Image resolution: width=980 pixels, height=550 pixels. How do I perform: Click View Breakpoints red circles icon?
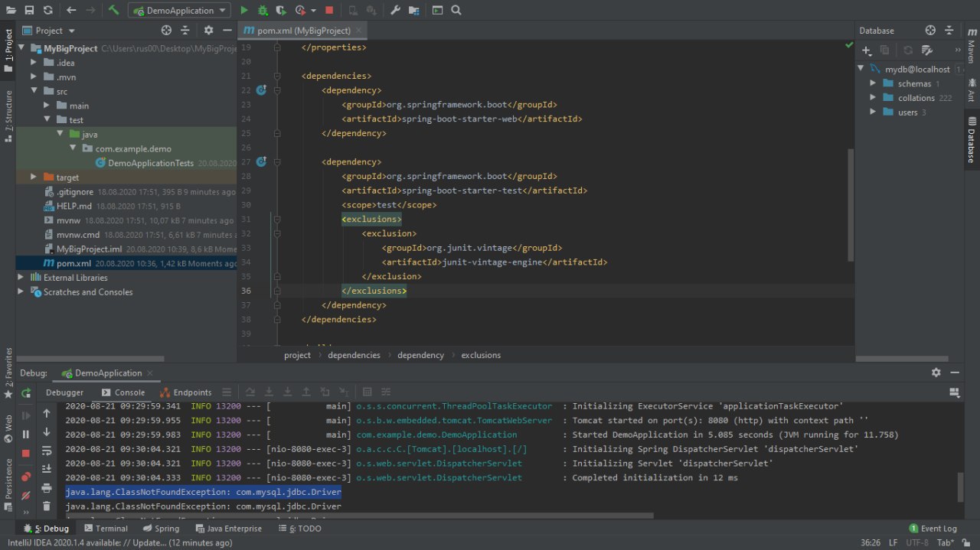26,477
